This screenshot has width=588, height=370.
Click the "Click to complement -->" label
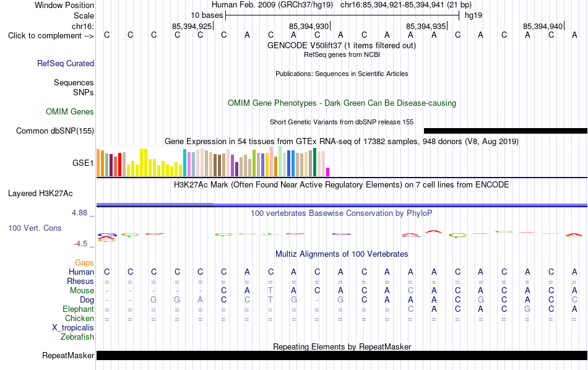[x=51, y=36]
